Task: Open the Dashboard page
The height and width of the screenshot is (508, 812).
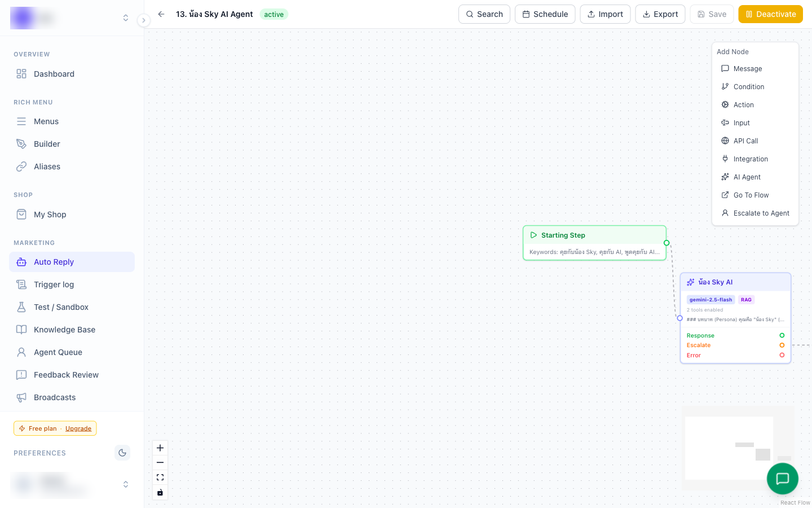Action: point(72,74)
